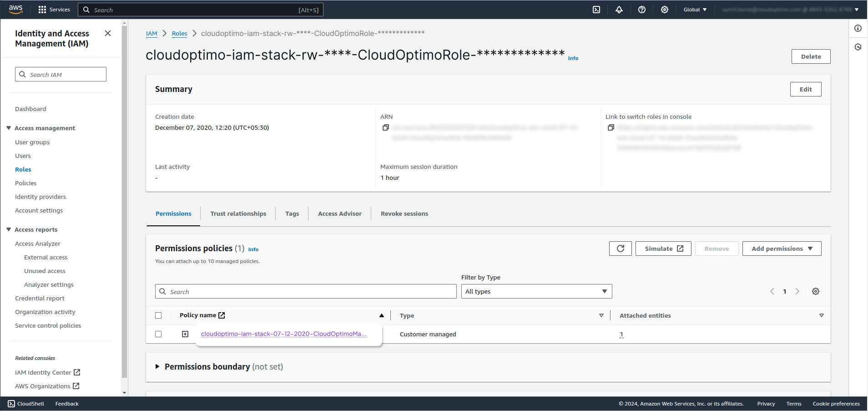Viewport: 868px width, 411px height.
Task: Open User groups in sidebar
Action: (x=32, y=142)
